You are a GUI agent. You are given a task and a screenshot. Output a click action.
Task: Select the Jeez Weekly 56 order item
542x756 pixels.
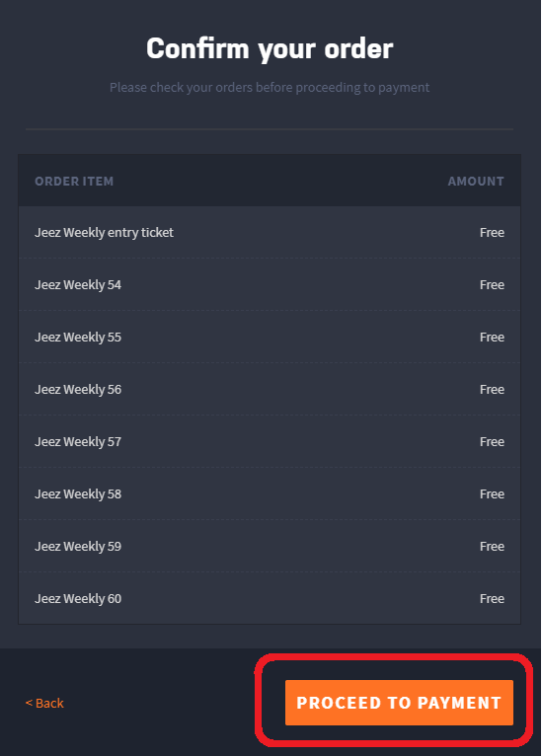(x=270, y=389)
